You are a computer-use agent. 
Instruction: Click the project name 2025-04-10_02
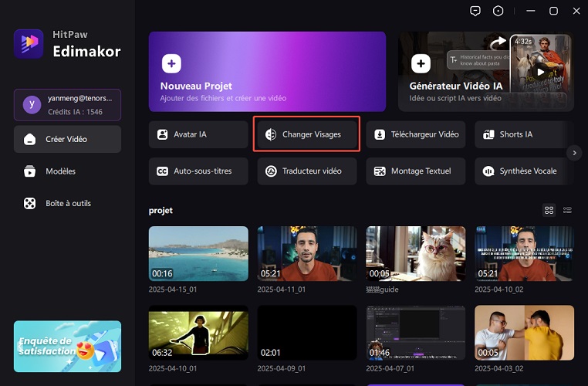[x=499, y=289]
